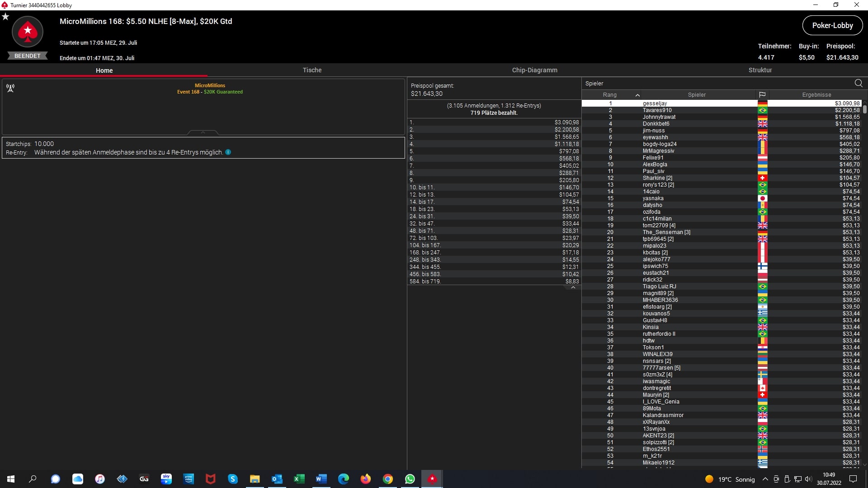This screenshot has width=868, height=488.
Task: Open WhatsApp from the taskbar
Action: 410,479
